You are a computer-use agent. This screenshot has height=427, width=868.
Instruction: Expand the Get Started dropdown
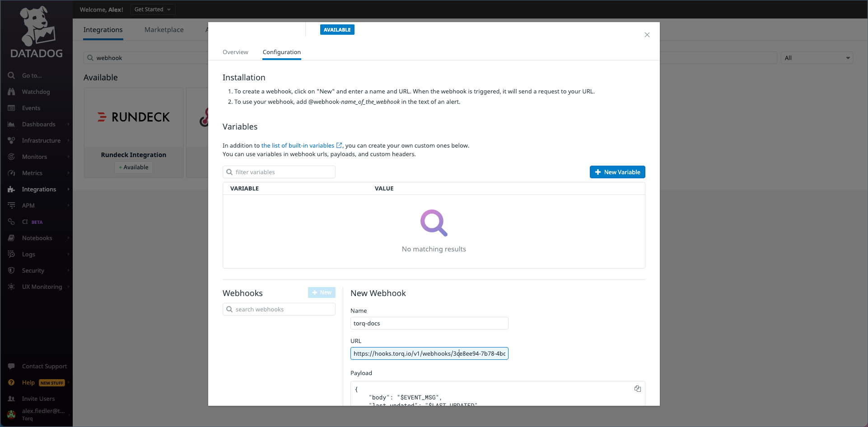[x=153, y=9]
